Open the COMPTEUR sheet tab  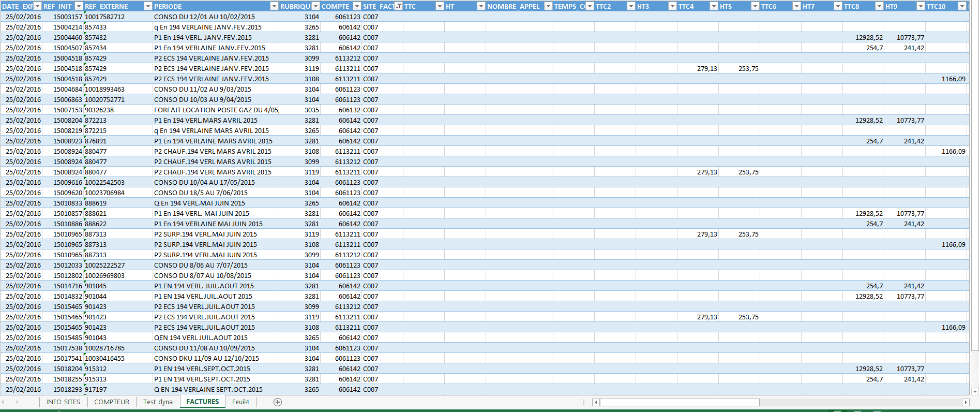(x=112, y=402)
